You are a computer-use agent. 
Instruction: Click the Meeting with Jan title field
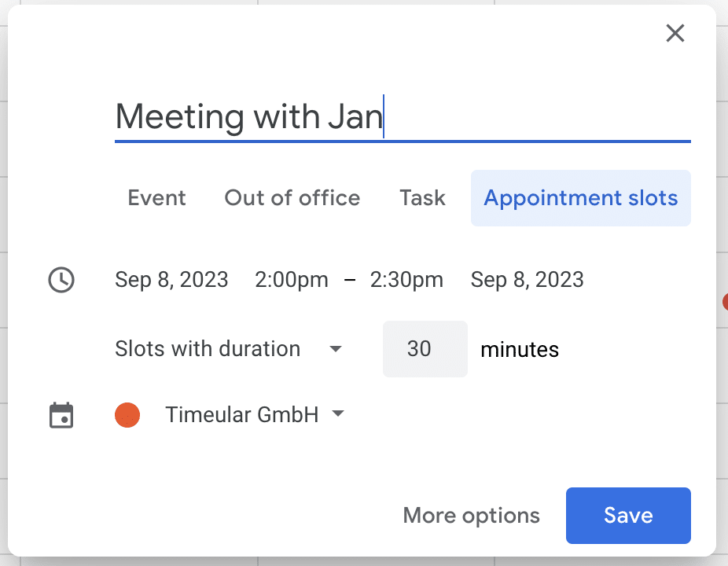pos(401,118)
